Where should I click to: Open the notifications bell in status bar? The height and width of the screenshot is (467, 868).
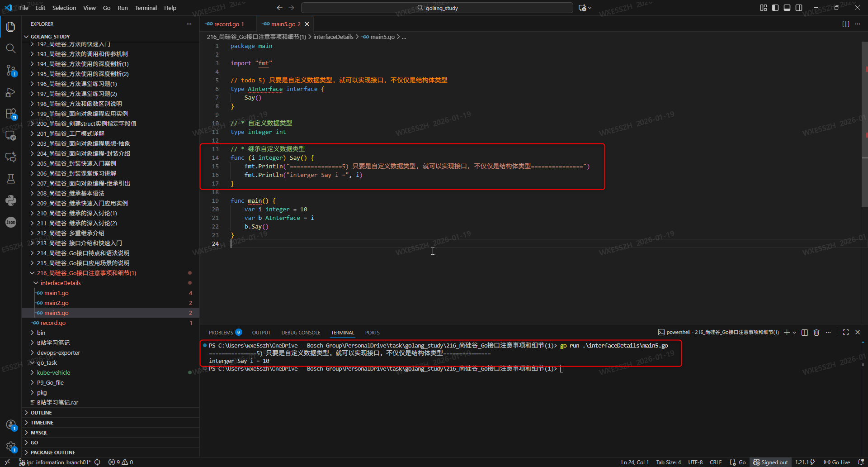click(x=861, y=462)
